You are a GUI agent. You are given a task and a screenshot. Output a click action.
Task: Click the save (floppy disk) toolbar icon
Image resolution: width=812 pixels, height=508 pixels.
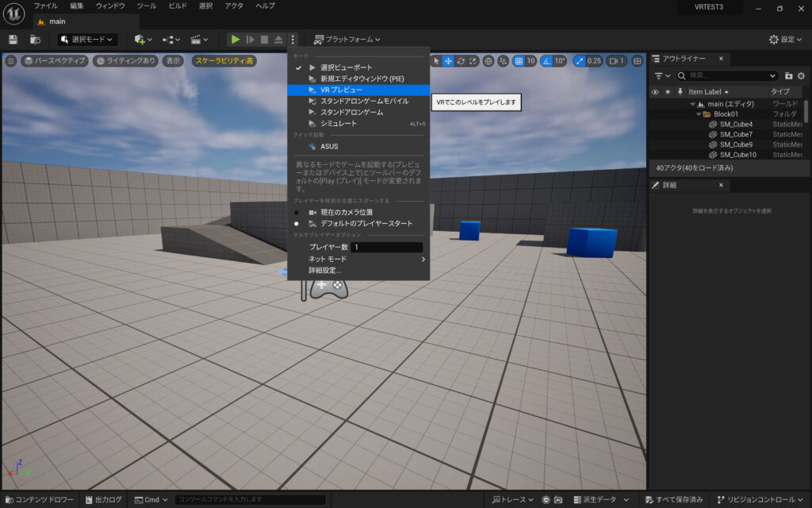pyautogui.click(x=11, y=39)
